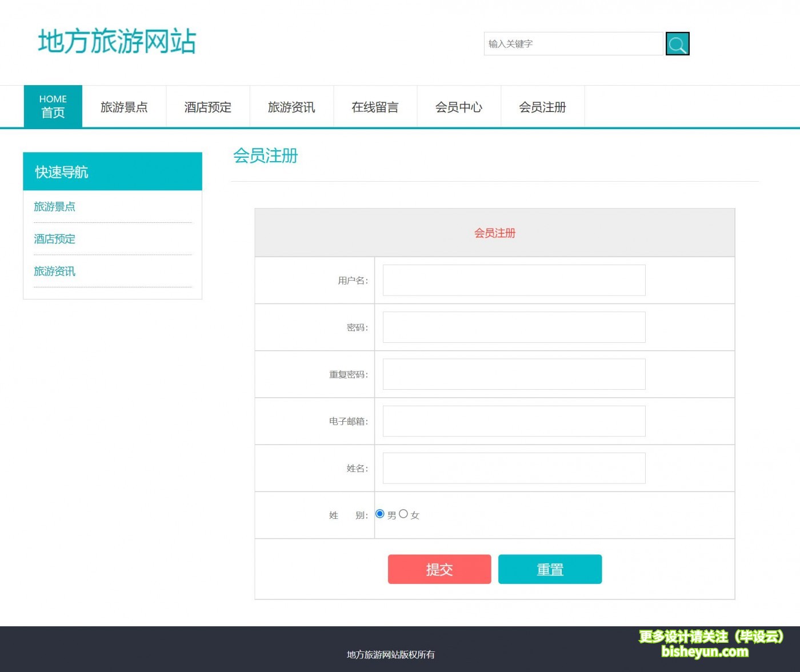Click the 用户名 username input field
This screenshot has width=800, height=672.
click(x=513, y=280)
